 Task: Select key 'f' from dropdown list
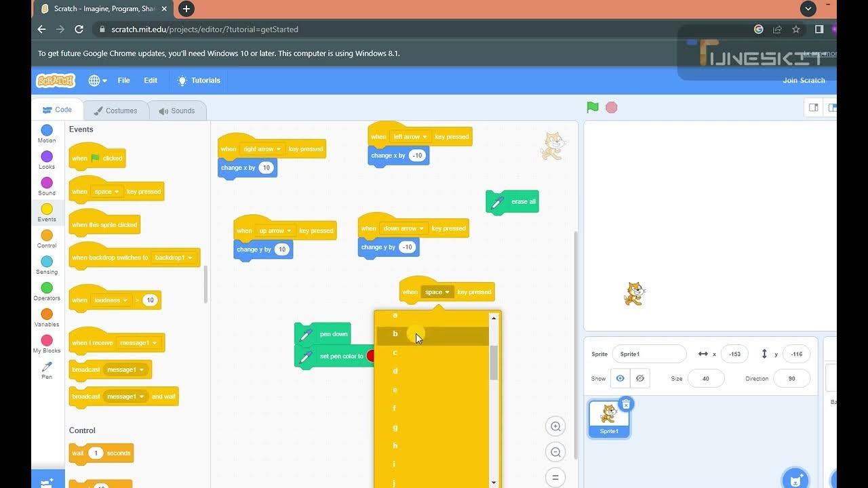coord(432,408)
